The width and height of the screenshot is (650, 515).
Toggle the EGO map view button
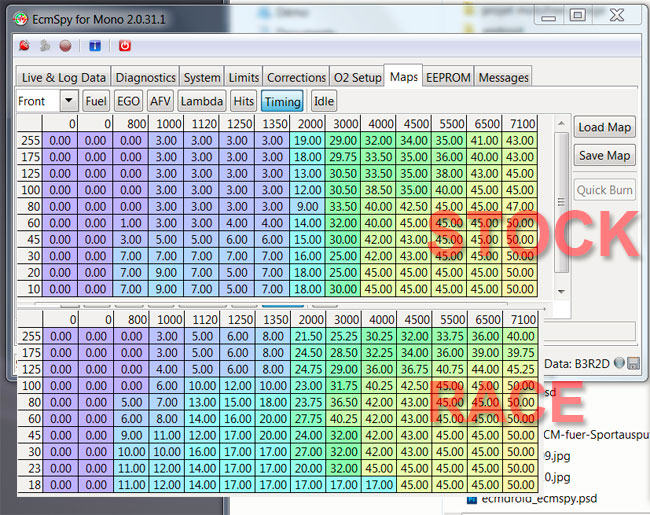coord(129,101)
